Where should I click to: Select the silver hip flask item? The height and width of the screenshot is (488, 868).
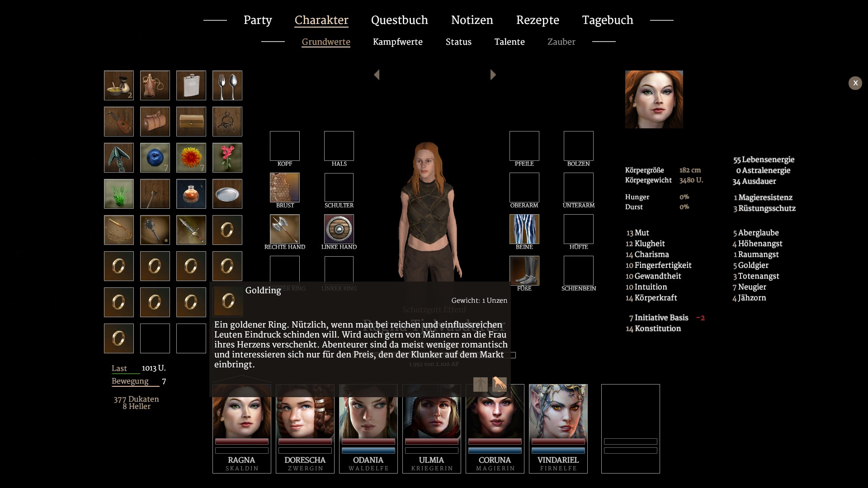[x=191, y=85]
